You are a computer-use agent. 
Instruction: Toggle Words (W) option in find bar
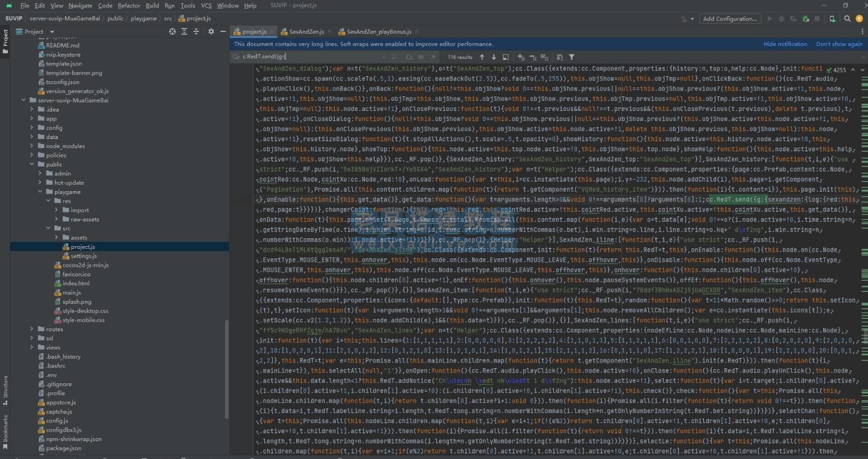[421, 57]
